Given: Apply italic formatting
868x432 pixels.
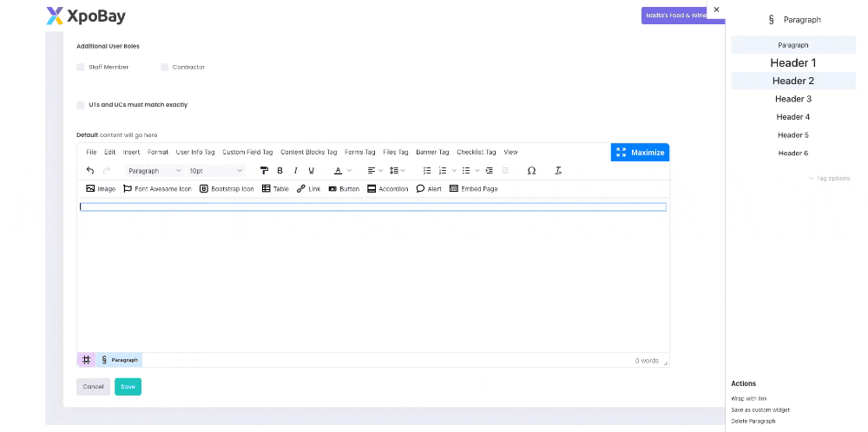Looking at the screenshot, I should 295,171.
